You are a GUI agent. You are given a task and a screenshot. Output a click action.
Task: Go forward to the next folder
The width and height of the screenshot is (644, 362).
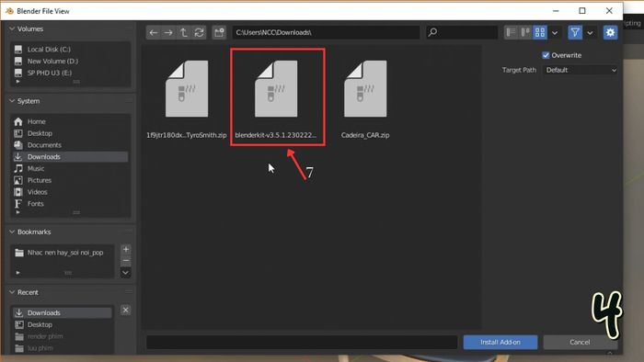point(168,32)
